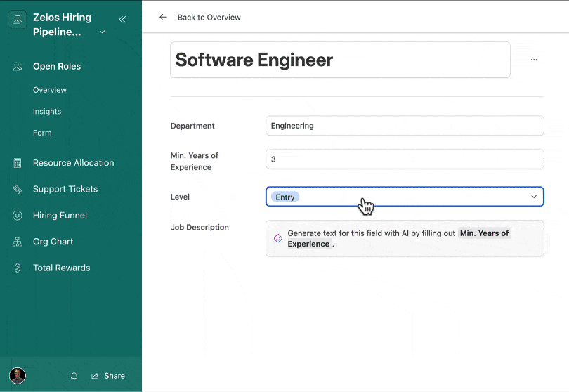
Task: Click the Min. Years of Experience field
Action: pyautogui.click(x=405, y=159)
